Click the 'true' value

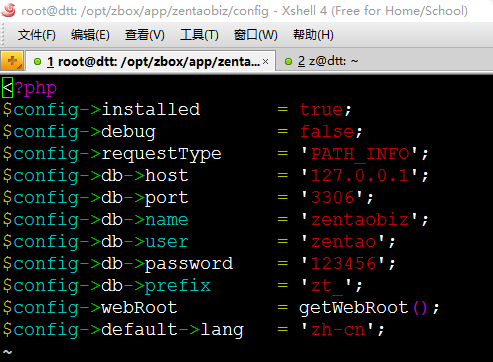(x=321, y=109)
